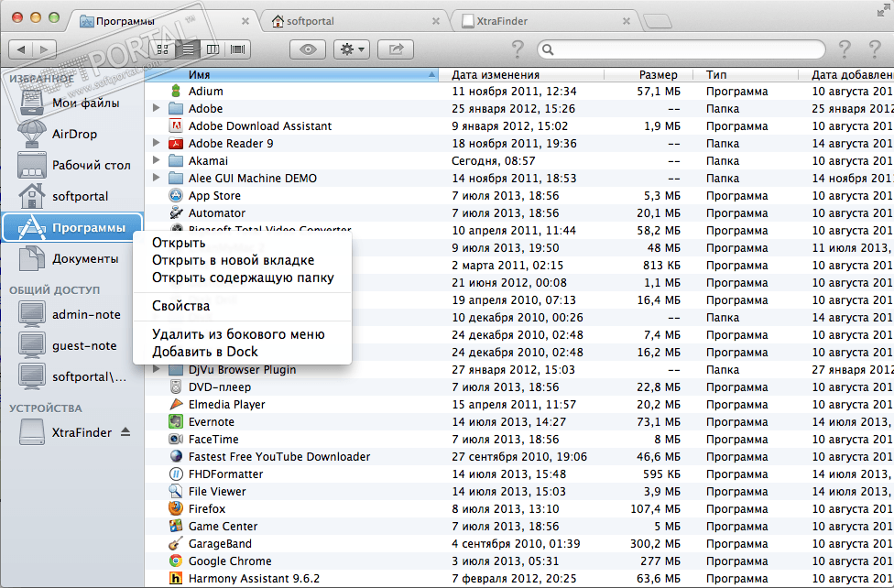The image size is (894, 588).
Task: Select the Adium app icon
Action: pyautogui.click(x=176, y=92)
